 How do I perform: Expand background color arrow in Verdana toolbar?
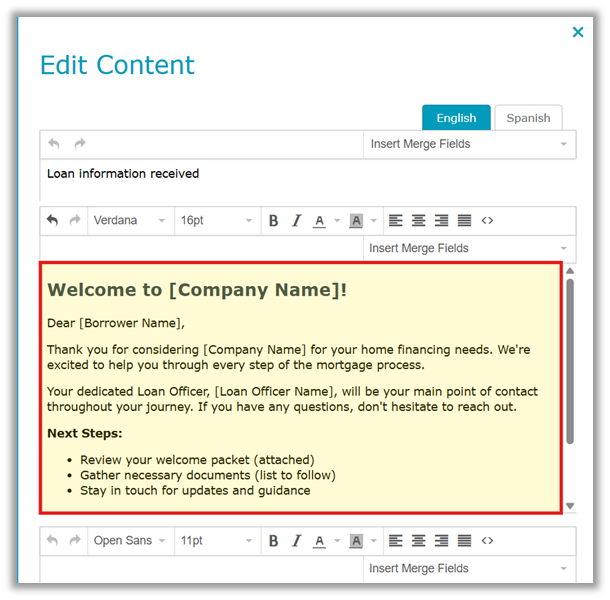coord(374,221)
